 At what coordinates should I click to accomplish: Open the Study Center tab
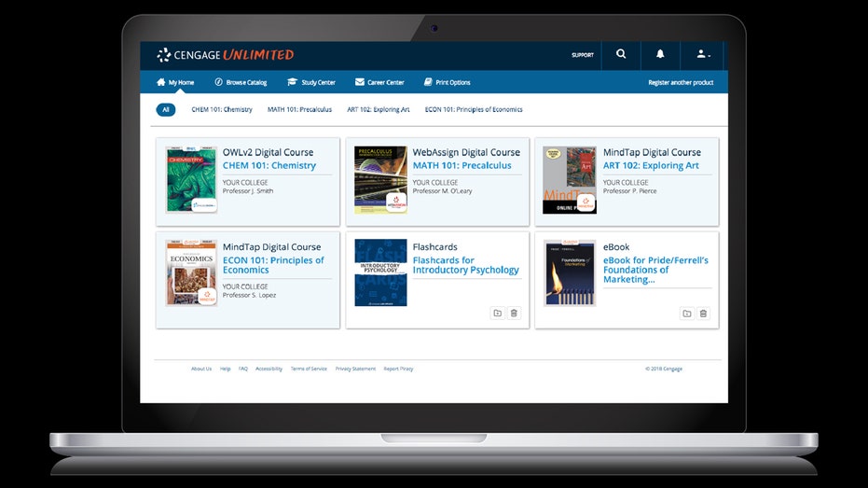(311, 82)
